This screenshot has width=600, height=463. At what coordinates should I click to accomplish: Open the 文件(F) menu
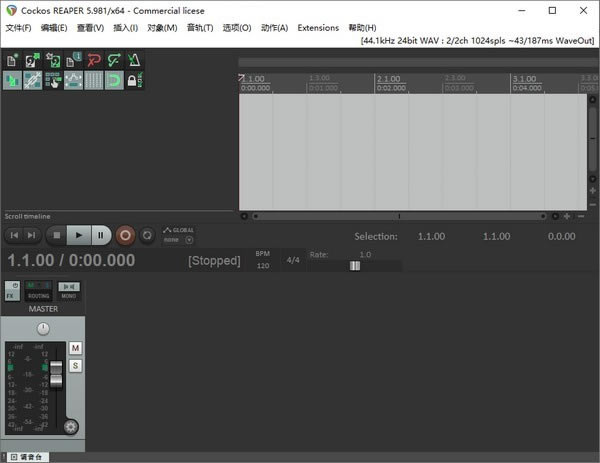coord(18,28)
